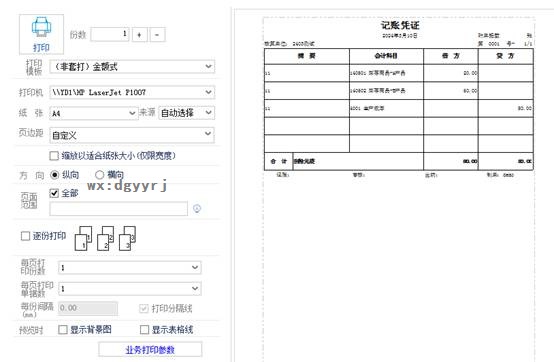Select the 横向 landscape radio button
The height and width of the screenshot is (362, 554).
tap(100, 175)
